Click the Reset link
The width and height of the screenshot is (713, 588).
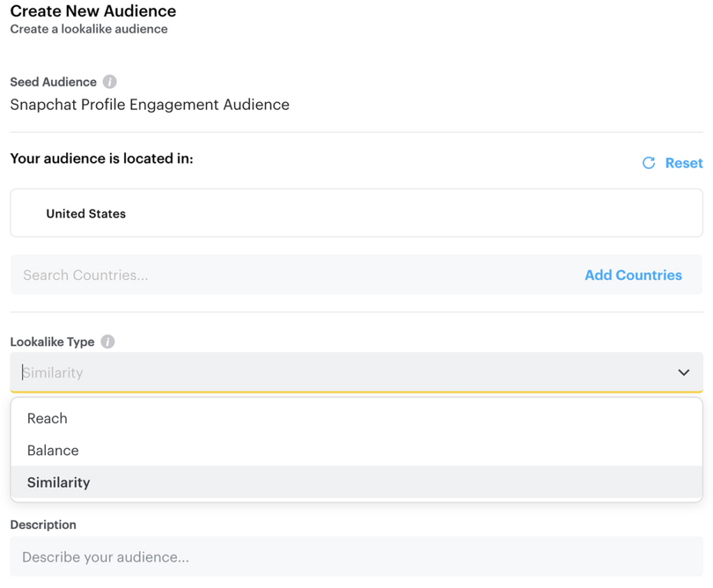pos(684,163)
